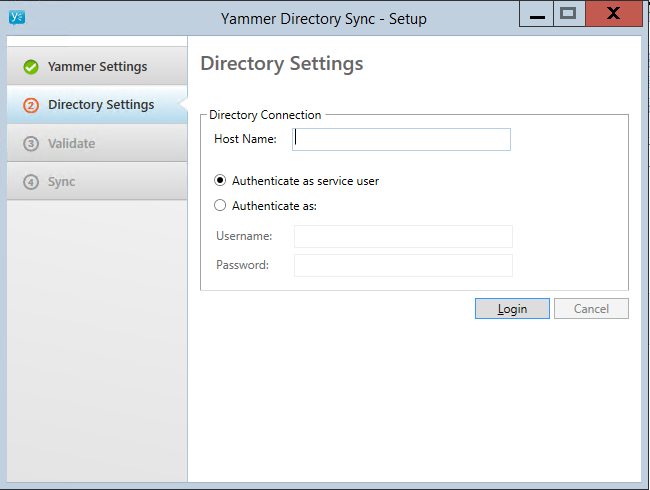Go back to the Yammer Settings step
The image size is (650, 490).
(97, 67)
